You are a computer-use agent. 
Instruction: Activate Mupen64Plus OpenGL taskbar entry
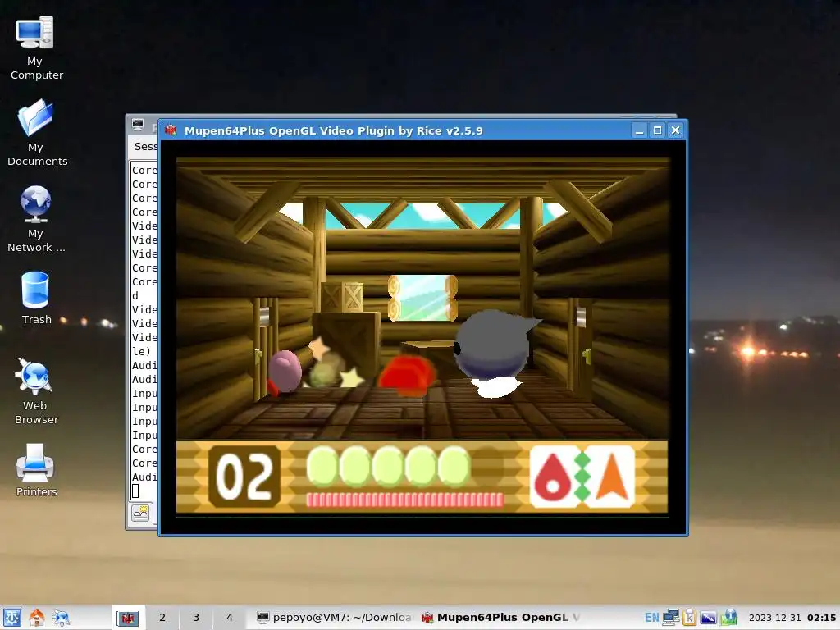click(x=501, y=618)
